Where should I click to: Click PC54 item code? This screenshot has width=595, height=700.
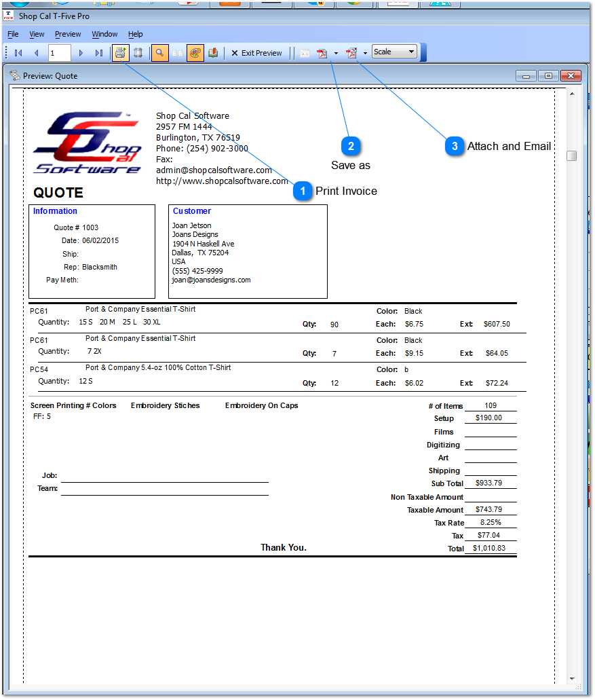pyautogui.click(x=39, y=369)
